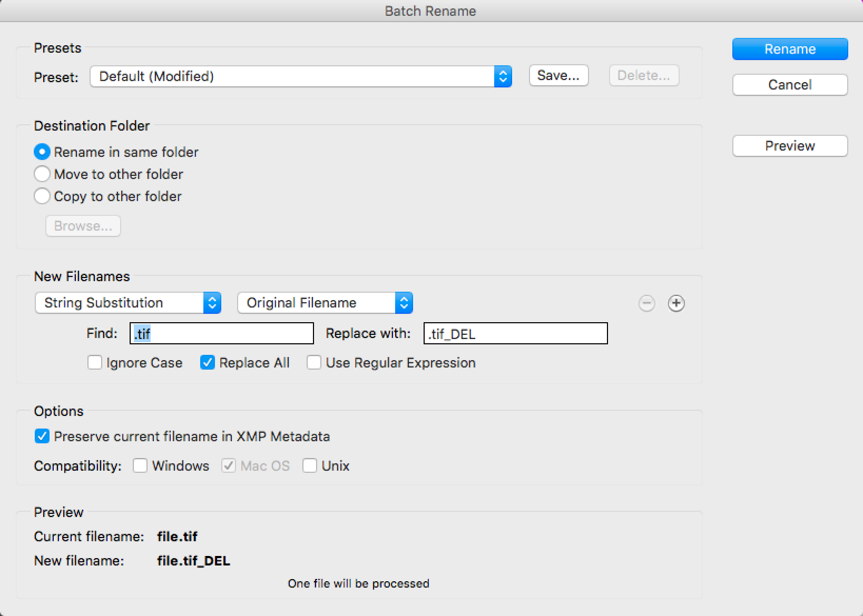Click inside the Find text field
Screen dimensions: 863x616
(221, 333)
